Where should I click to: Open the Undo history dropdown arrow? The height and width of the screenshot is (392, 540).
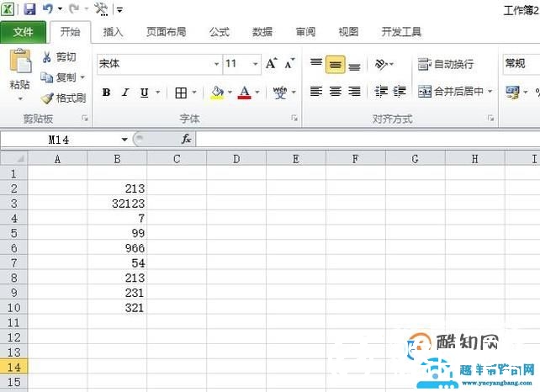point(60,9)
